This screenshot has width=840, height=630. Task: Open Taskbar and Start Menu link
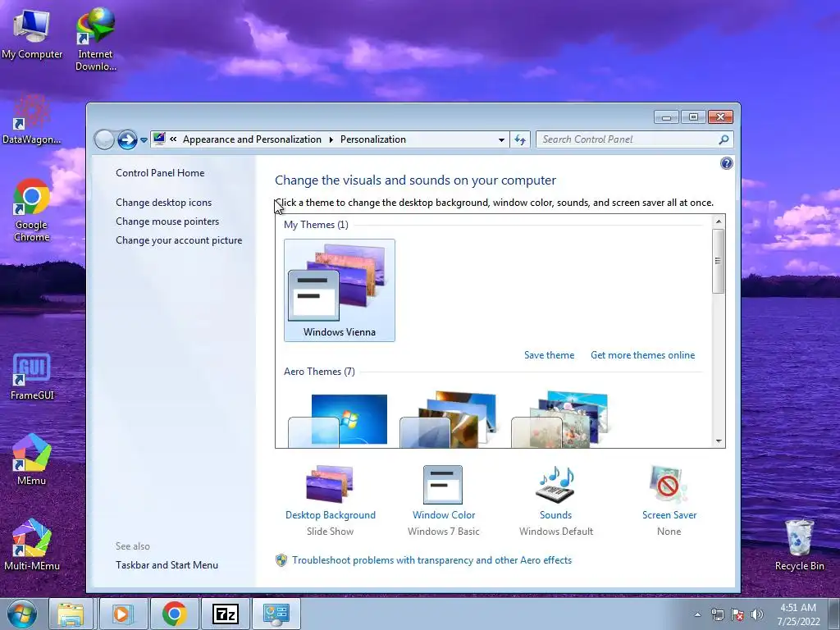(167, 565)
